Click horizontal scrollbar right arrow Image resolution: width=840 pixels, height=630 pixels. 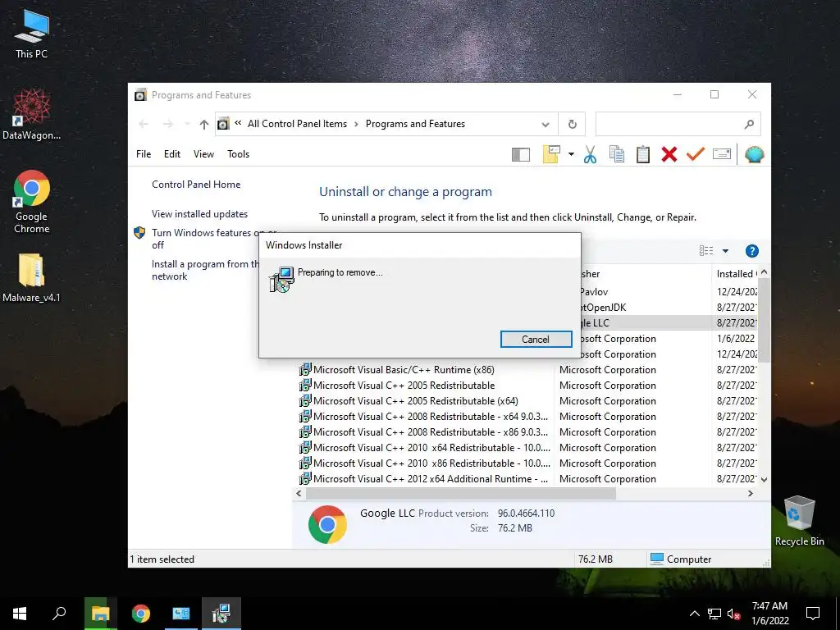tap(751, 493)
